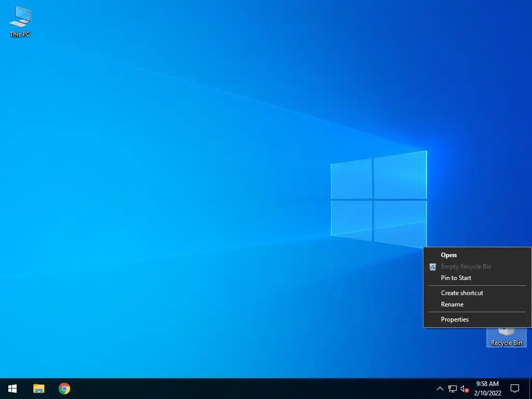Launch File Explorer from the taskbar
Viewport: 532px width, 399px height.
(x=38, y=389)
